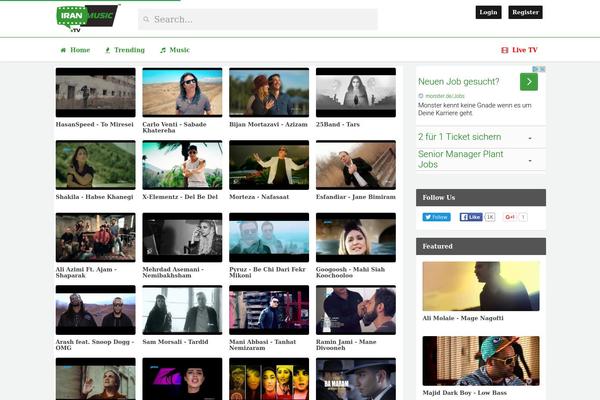Screen dimensions: 600x400
Task: Open Morteza - Nafasaat video thumbnail
Action: click(x=269, y=165)
